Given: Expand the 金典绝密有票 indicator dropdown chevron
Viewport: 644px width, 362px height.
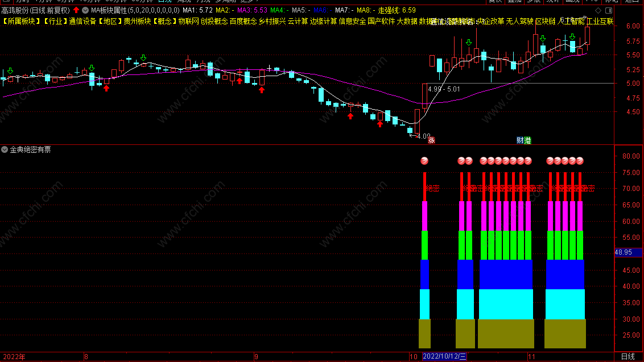Looking at the screenshot, I should 5,149.
